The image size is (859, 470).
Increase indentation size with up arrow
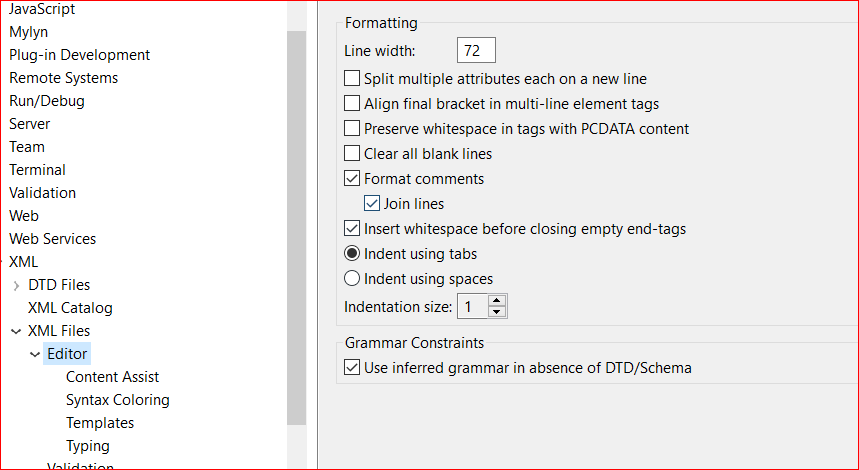tap(498, 301)
